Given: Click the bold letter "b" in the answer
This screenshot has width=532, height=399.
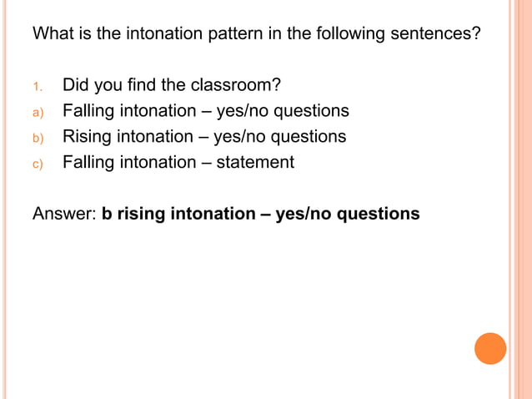Looking at the screenshot, I should tap(107, 214).
